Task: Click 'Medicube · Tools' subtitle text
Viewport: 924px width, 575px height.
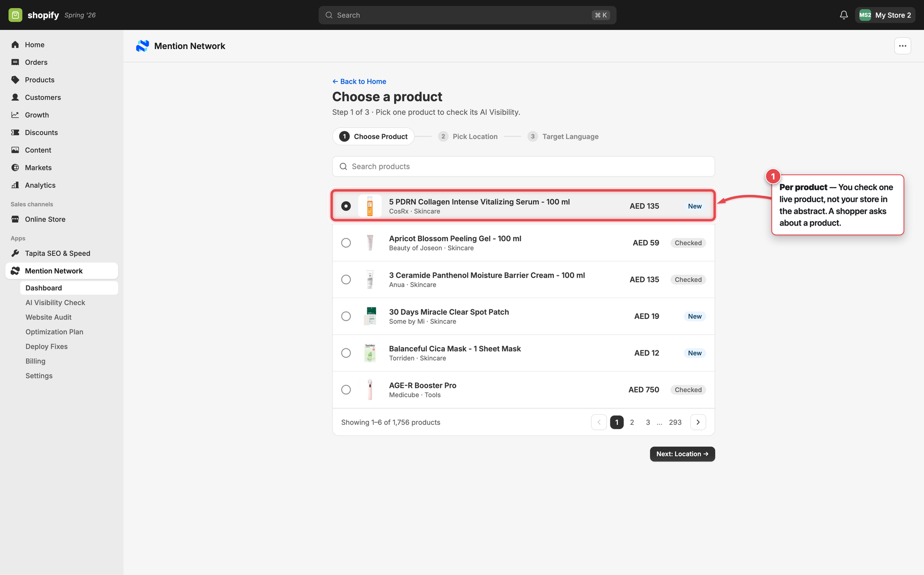Action: tap(414, 395)
